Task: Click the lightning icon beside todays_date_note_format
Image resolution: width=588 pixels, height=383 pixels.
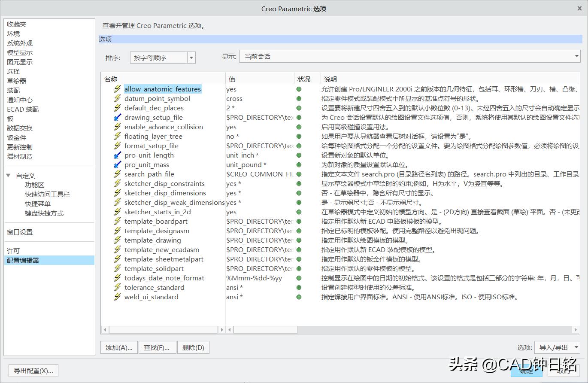Action: (117, 278)
